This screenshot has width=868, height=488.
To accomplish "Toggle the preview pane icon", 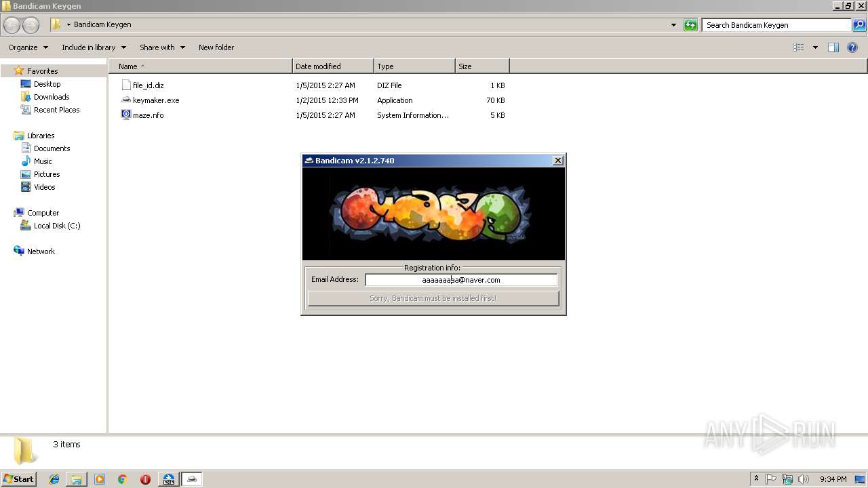I will [833, 47].
